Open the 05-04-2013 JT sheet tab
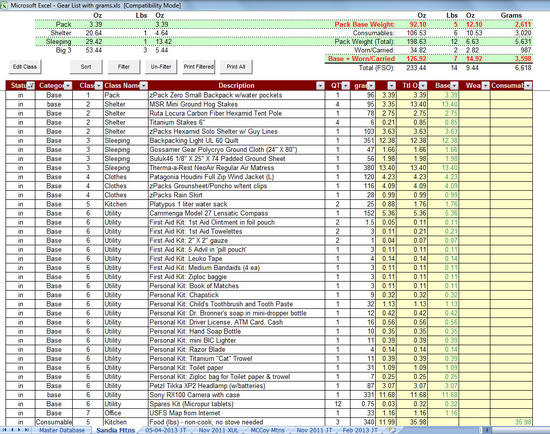 (166, 430)
